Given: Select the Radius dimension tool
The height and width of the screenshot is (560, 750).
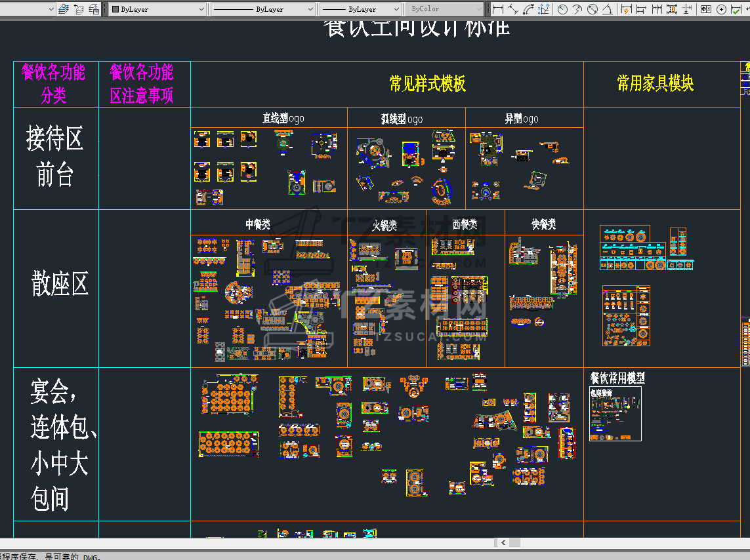Looking at the screenshot, I should click(562, 9).
